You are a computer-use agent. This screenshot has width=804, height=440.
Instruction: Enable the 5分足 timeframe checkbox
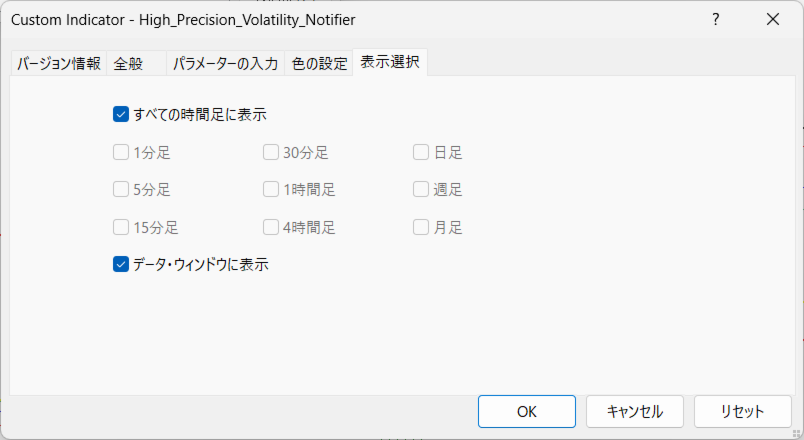[121, 189]
